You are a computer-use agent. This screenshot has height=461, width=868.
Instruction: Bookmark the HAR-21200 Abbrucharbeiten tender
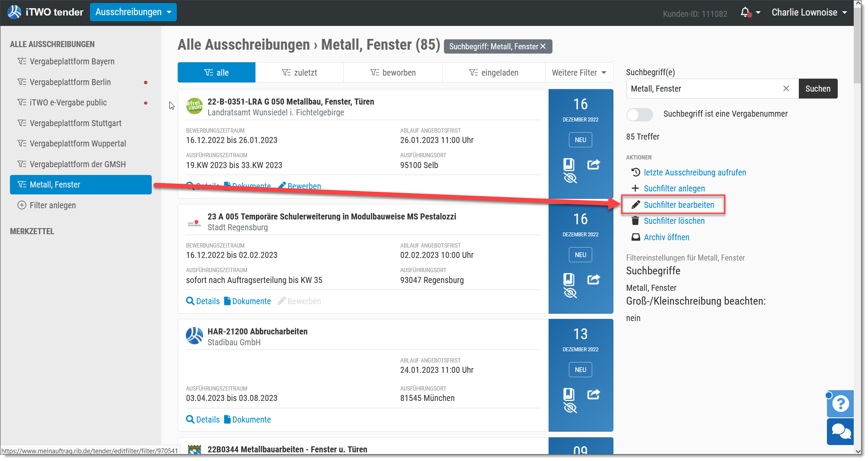569,394
